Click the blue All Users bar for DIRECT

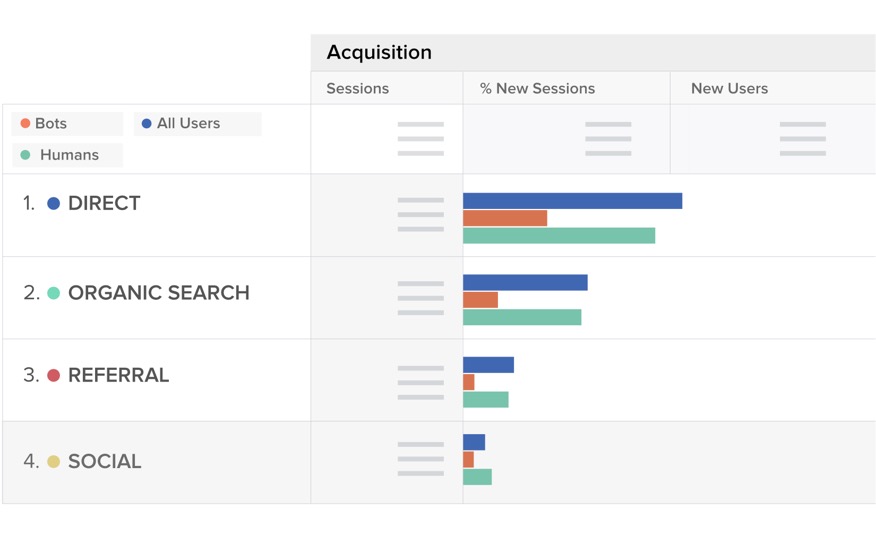[572, 201]
